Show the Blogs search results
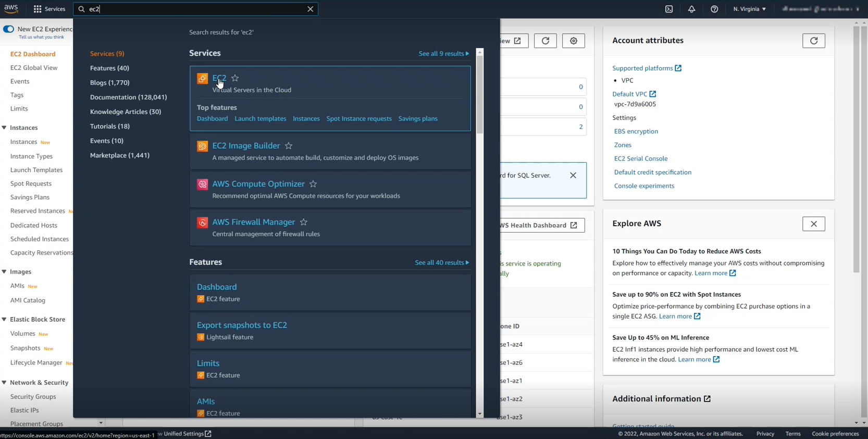Image resolution: width=868 pixels, height=439 pixels. [109, 82]
